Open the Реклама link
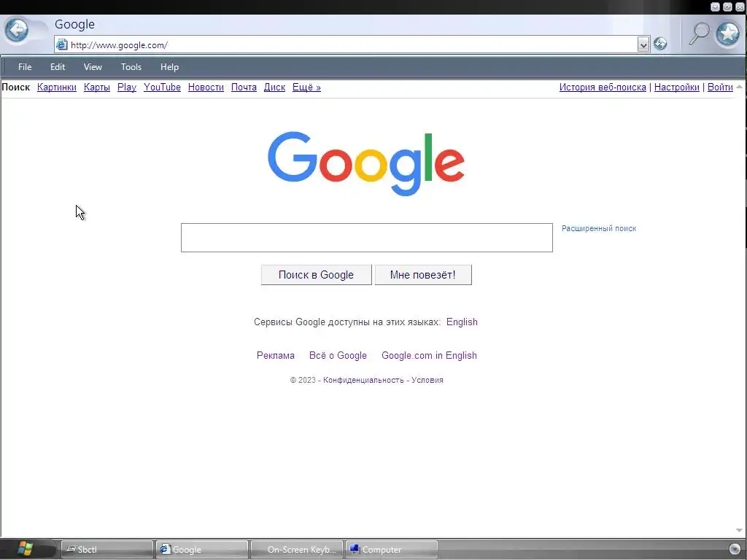Viewport: 747px width, 560px height. (275, 355)
